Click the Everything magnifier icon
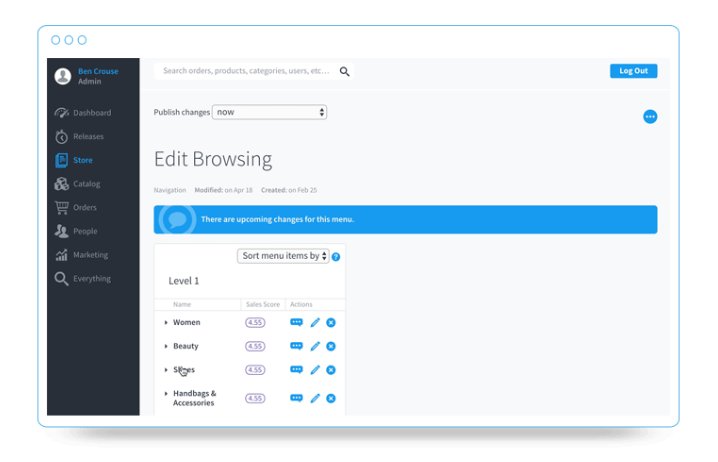The width and height of the screenshot is (718, 462). tap(61, 278)
